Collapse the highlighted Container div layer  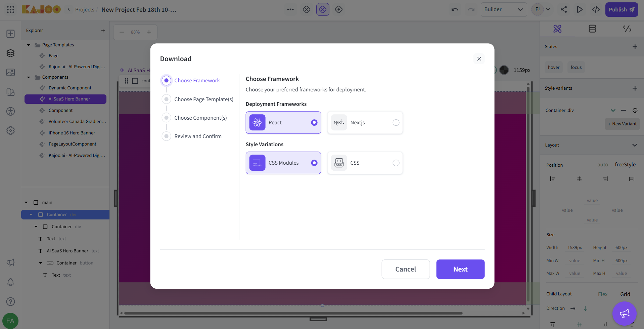31,215
